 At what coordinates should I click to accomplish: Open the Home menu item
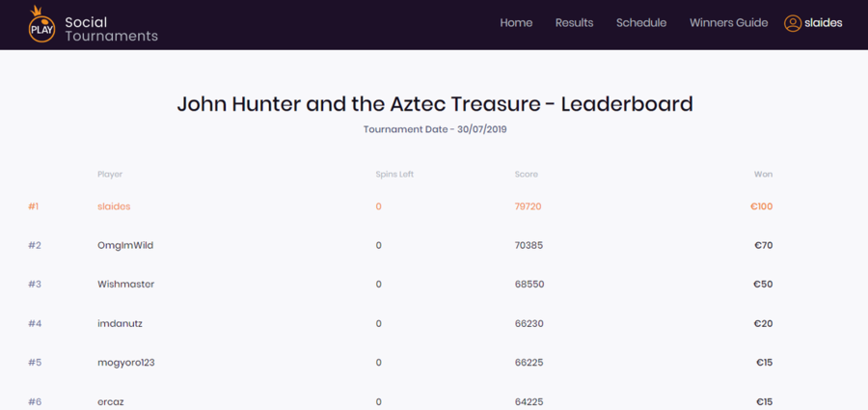pyautogui.click(x=516, y=23)
